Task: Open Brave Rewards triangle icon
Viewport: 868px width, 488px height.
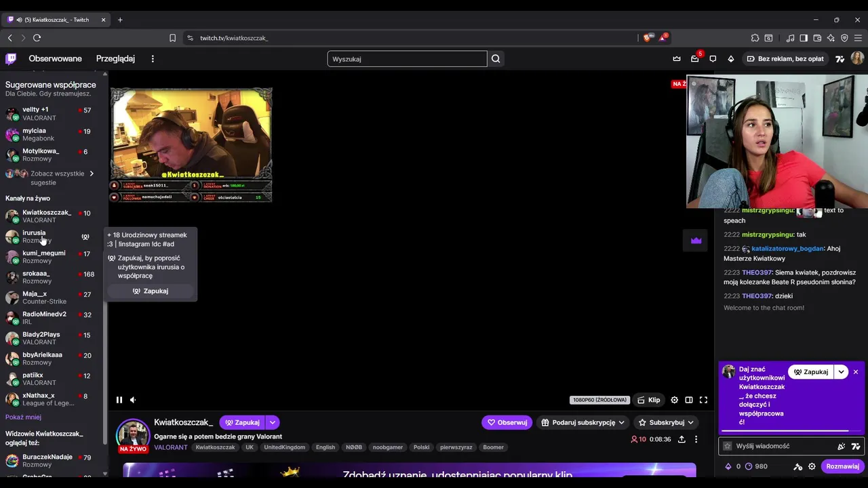Action: point(663,38)
